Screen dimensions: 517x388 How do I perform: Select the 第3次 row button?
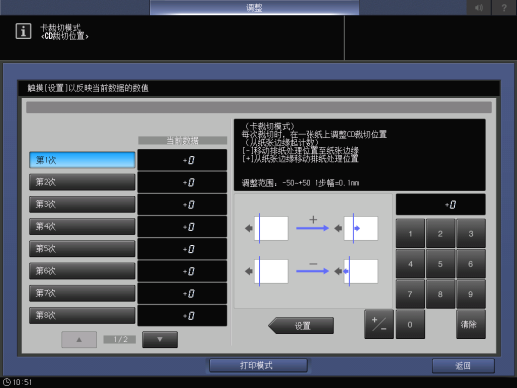point(82,204)
